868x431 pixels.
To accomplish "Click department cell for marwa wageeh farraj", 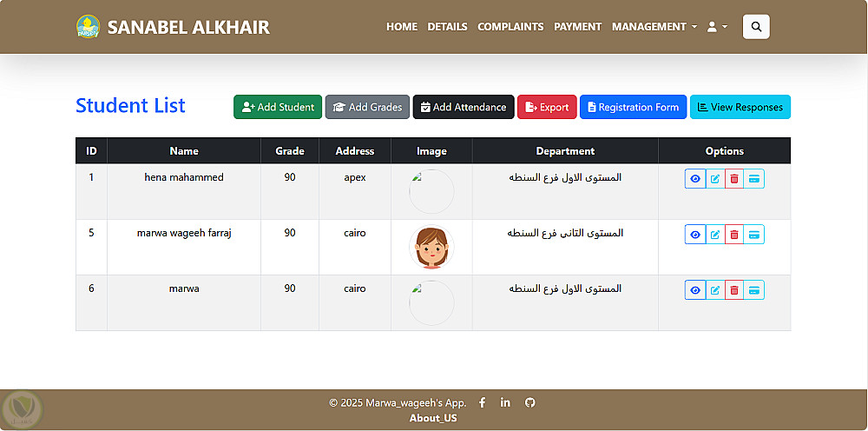I will point(565,247).
